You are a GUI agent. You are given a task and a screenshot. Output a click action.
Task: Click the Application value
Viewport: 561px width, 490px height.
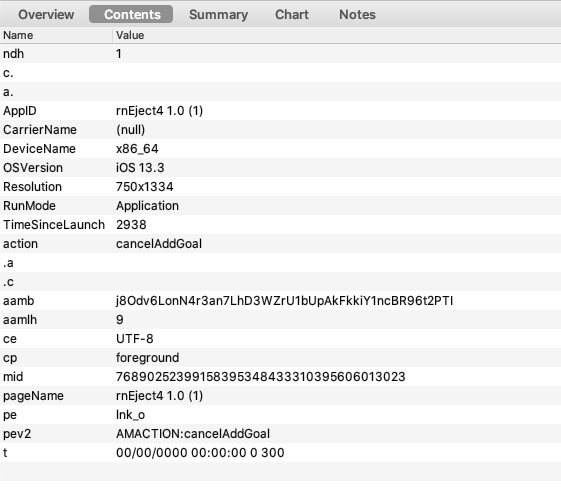(147, 206)
